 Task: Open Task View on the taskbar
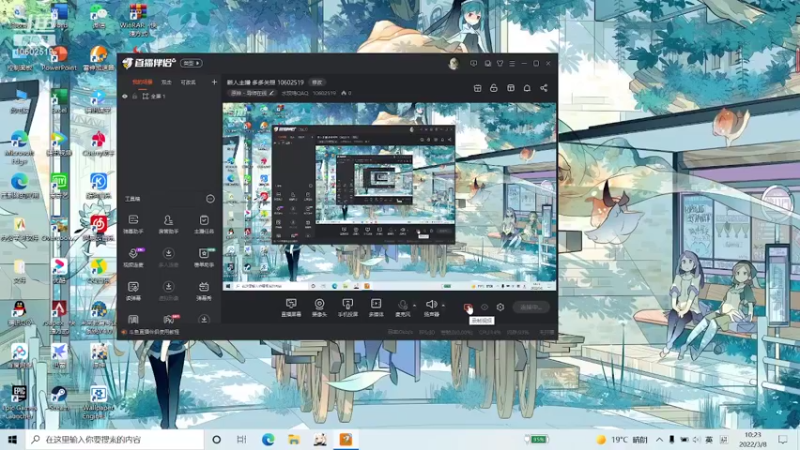pos(242,439)
